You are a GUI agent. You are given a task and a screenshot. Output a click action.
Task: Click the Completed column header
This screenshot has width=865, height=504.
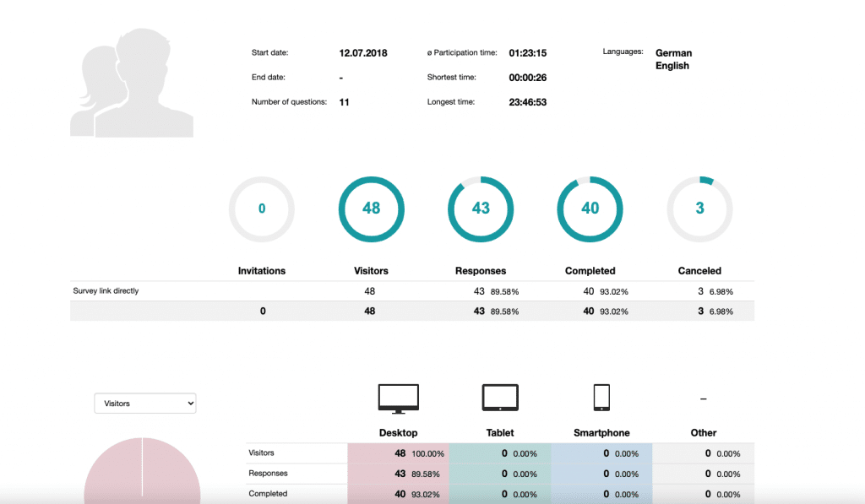(590, 271)
